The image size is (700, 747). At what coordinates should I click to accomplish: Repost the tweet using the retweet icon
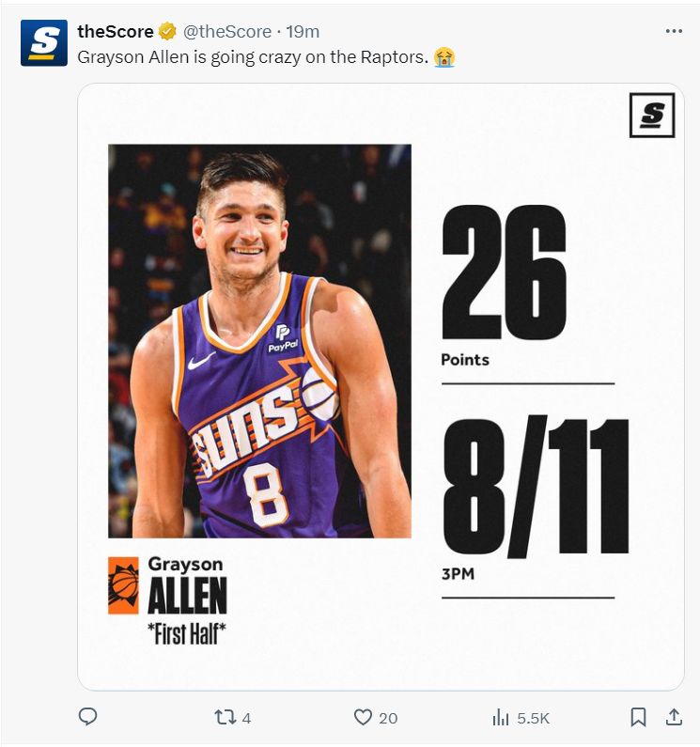point(226,717)
